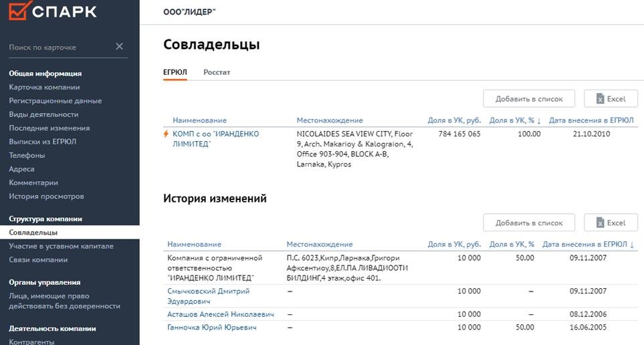
Task: Clear the card search with X icon
Action: [x=119, y=46]
